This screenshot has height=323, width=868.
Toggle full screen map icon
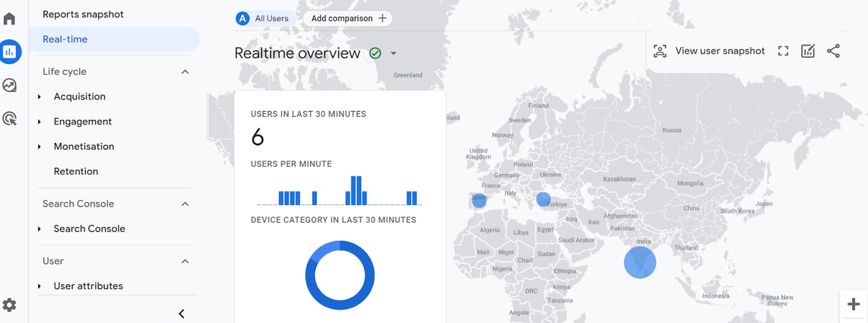pos(783,51)
